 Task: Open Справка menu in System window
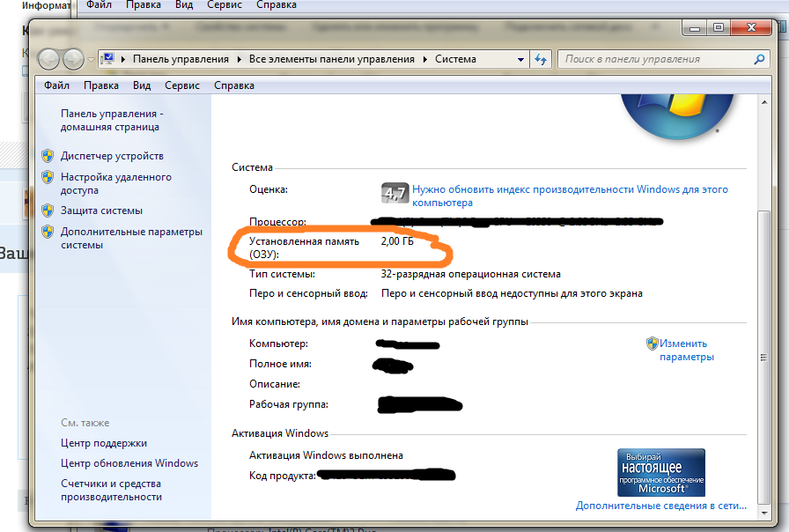coord(234,85)
